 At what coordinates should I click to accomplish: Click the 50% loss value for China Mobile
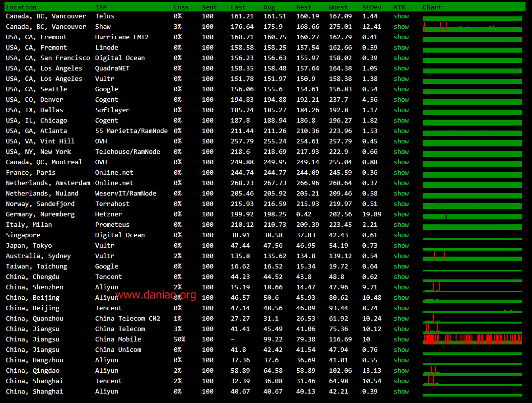(179, 339)
